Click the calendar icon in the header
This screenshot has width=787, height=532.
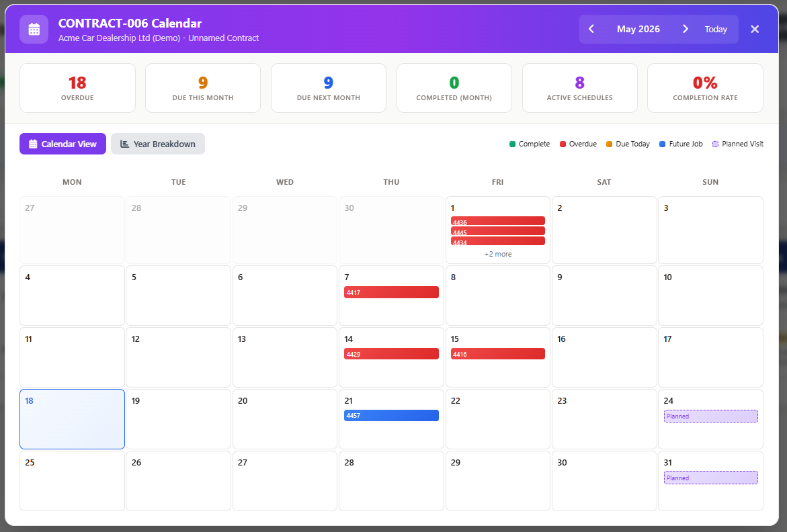[34, 29]
